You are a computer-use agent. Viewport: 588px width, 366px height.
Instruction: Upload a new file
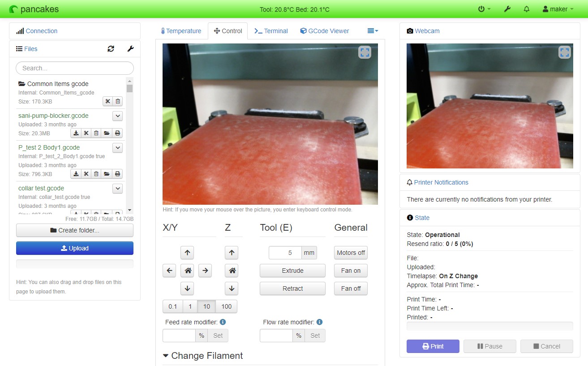[74, 248]
